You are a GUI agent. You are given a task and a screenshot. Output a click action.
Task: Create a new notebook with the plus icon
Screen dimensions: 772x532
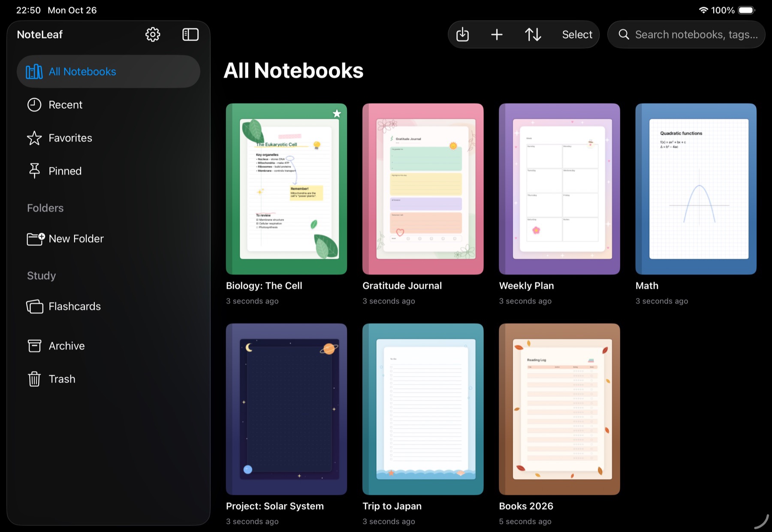(x=497, y=34)
